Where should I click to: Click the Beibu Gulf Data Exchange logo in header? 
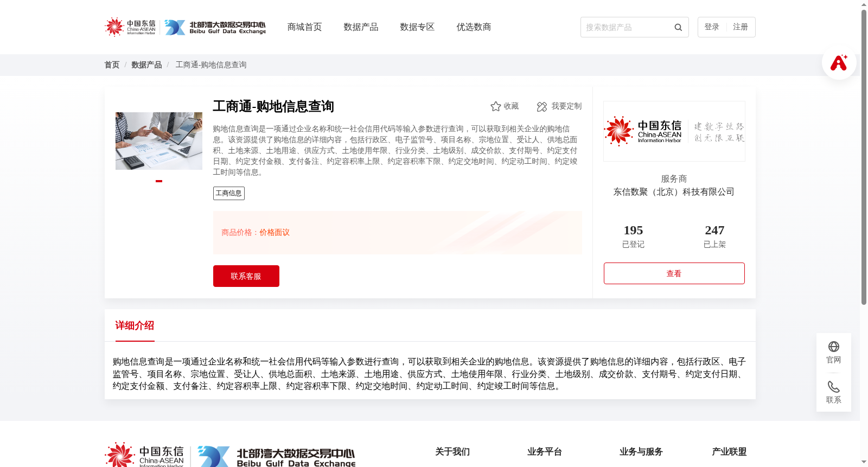215,28
